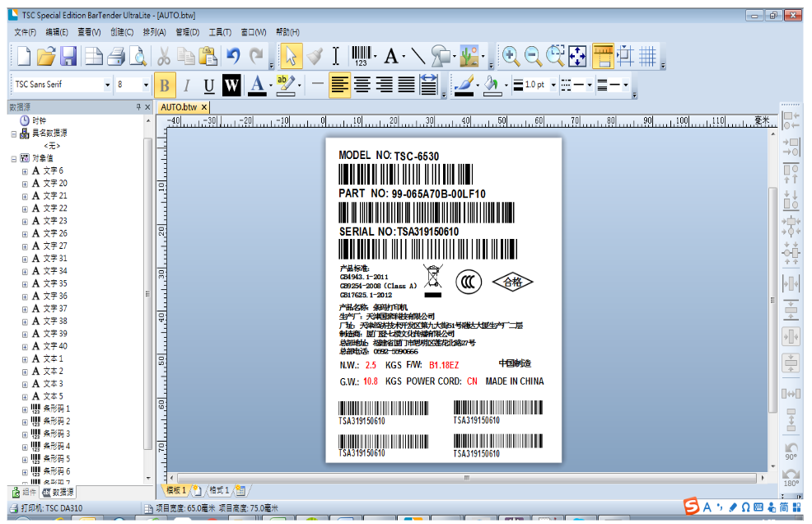Viewport: 812px width, 524px height.
Task: Toggle Underline formatting
Action: 209,85
